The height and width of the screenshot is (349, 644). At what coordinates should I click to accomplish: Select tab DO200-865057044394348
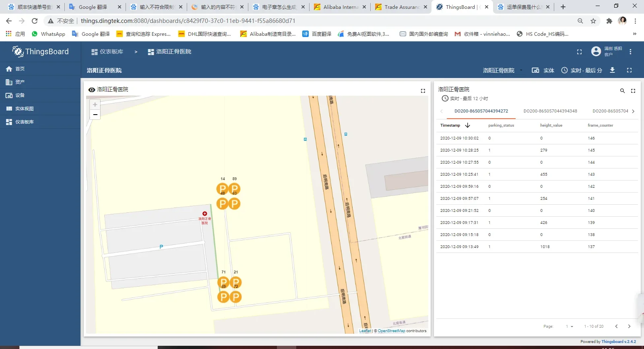point(550,111)
